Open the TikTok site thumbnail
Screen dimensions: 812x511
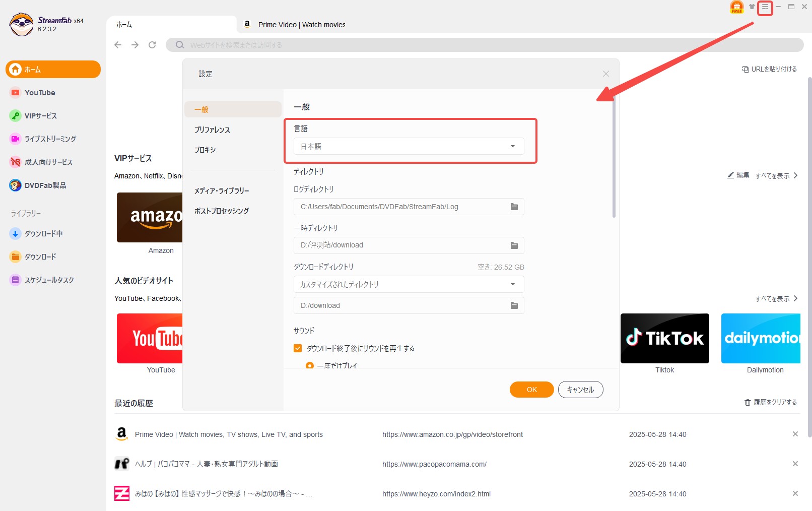pyautogui.click(x=665, y=338)
